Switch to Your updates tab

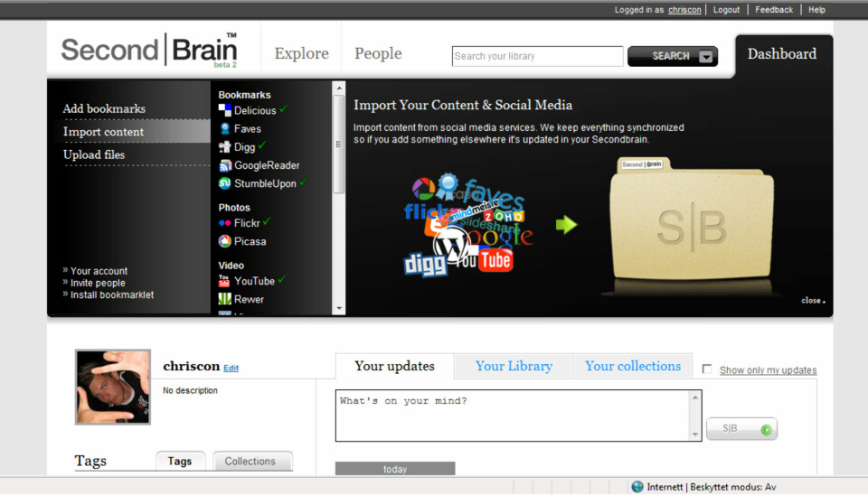[395, 366]
